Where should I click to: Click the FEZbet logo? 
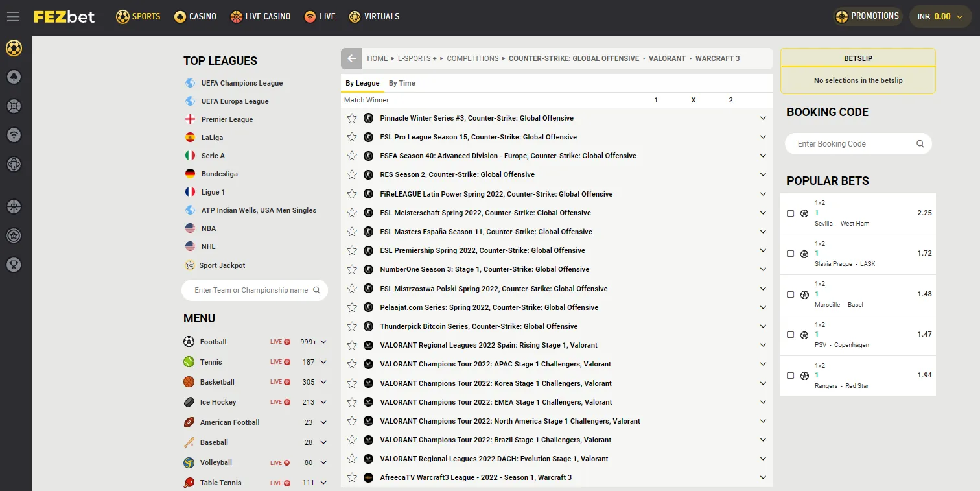64,16
